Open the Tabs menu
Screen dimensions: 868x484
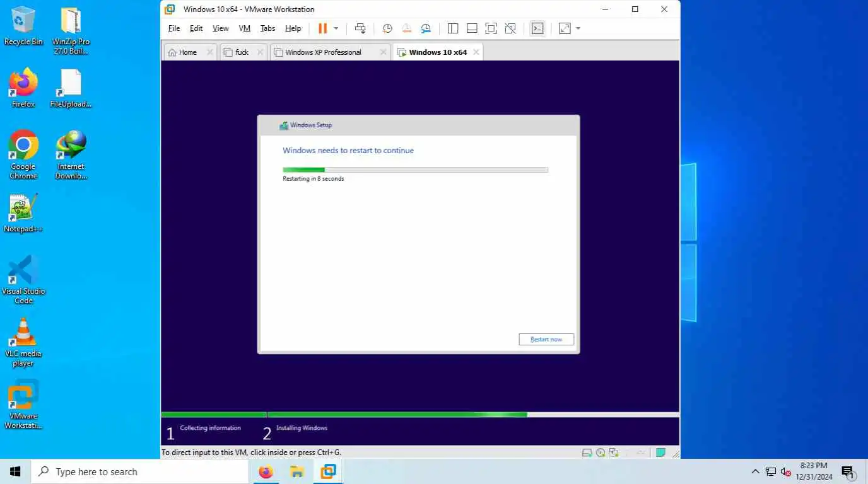268,28
